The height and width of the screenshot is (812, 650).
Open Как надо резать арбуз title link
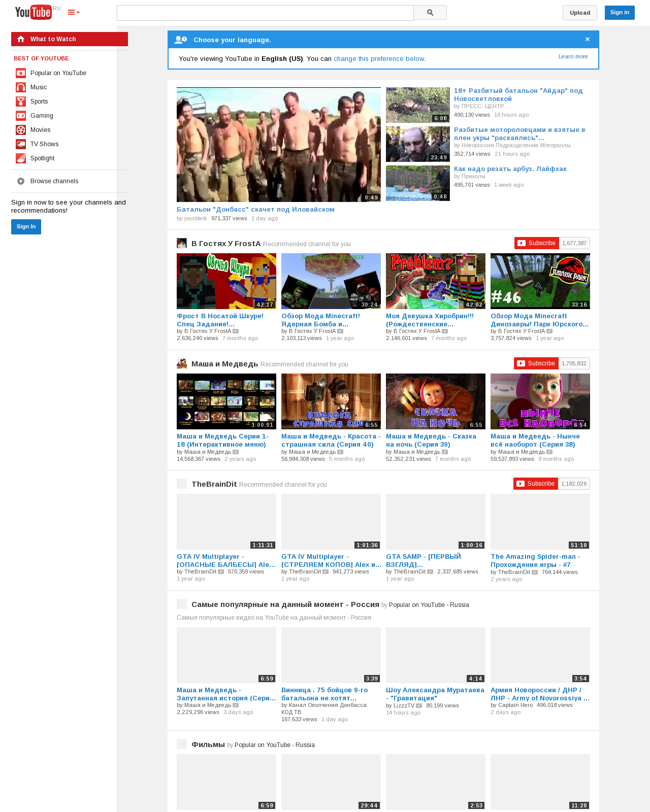pos(510,169)
